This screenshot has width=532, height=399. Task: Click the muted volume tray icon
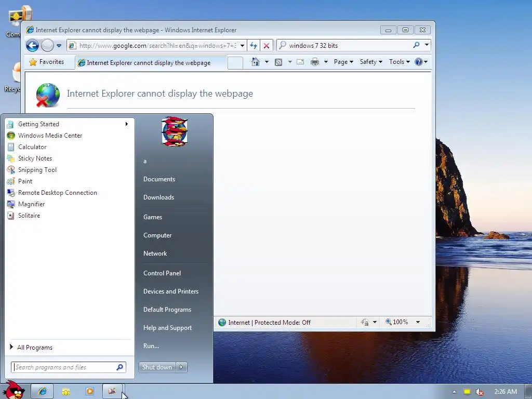point(480,392)
